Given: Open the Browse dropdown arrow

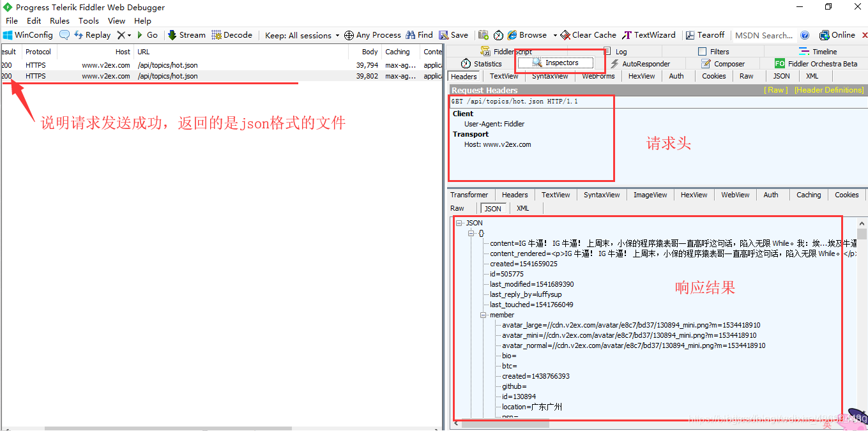Looking at the screenshot, I should tap(555, 35).
